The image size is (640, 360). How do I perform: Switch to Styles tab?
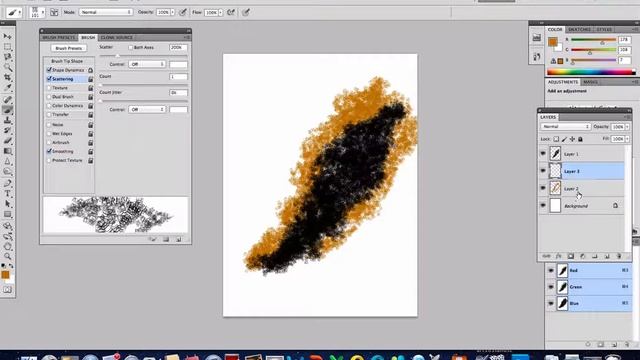pos(604,29)
